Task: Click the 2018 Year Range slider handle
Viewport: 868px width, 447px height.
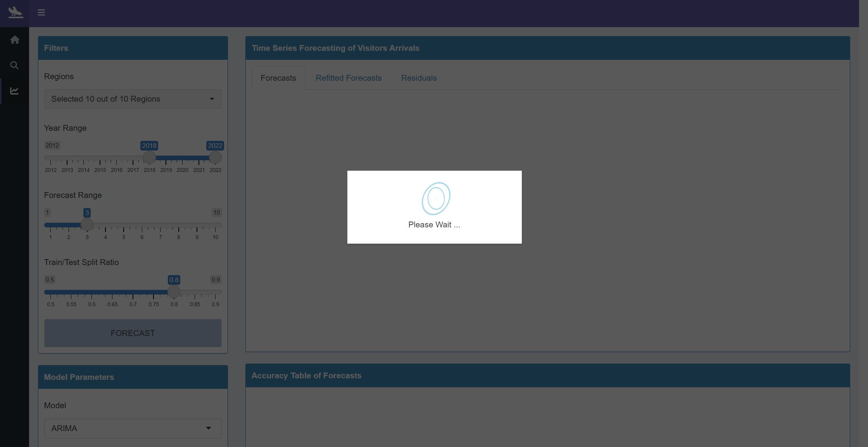Action: click(x=149, y=158)
